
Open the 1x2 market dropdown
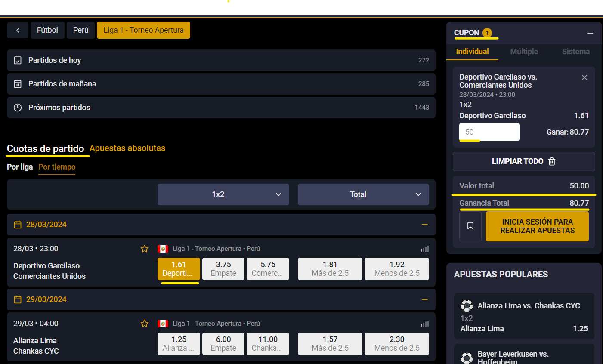(223, 194)
